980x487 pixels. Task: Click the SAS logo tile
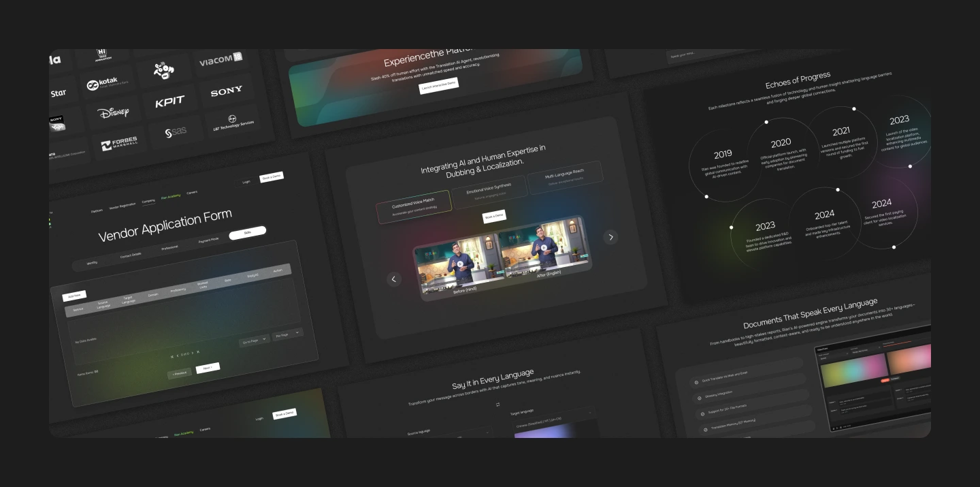(x=176, y=131)
